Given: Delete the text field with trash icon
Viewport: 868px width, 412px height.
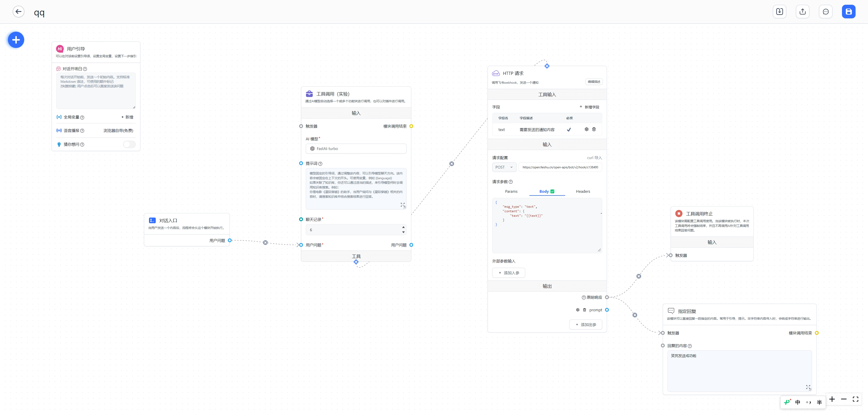Looking at the screenshot, I should [594, 129].
